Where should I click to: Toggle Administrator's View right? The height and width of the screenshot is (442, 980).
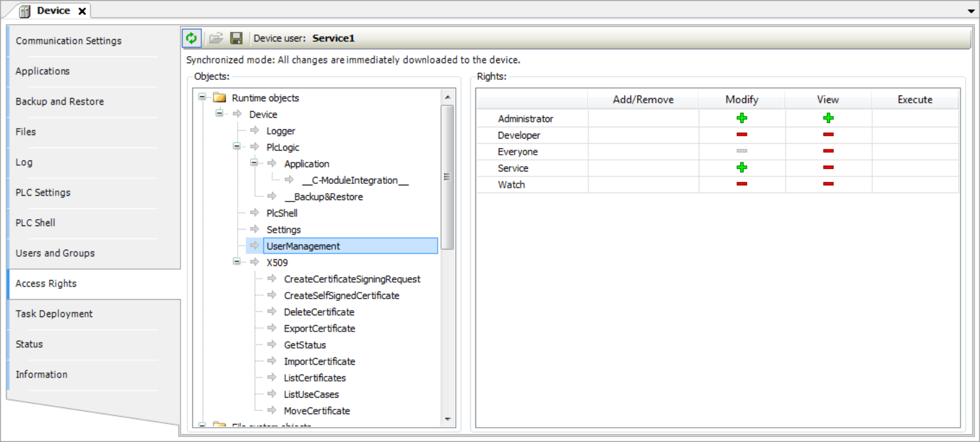click(827, 118)
